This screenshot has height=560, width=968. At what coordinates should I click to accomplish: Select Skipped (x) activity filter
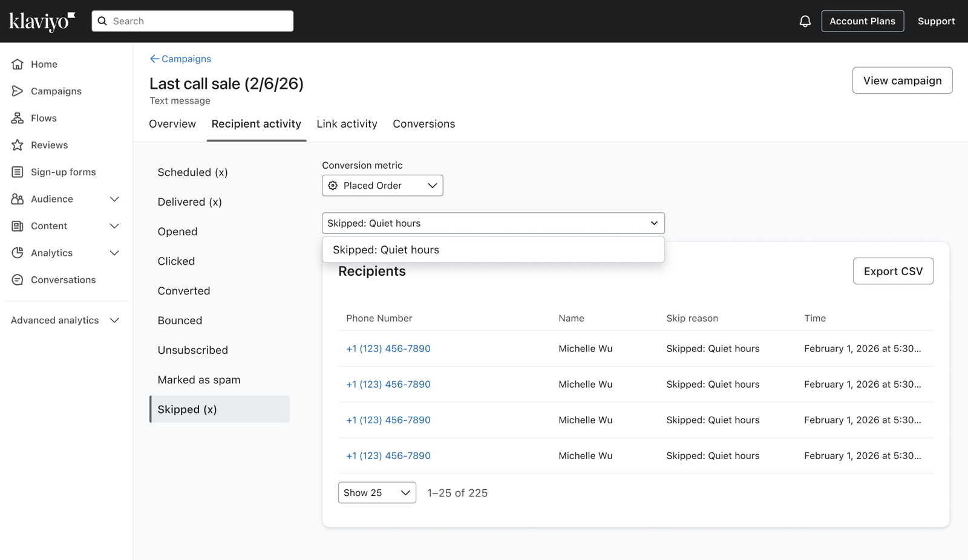click(x=219, y=409)
